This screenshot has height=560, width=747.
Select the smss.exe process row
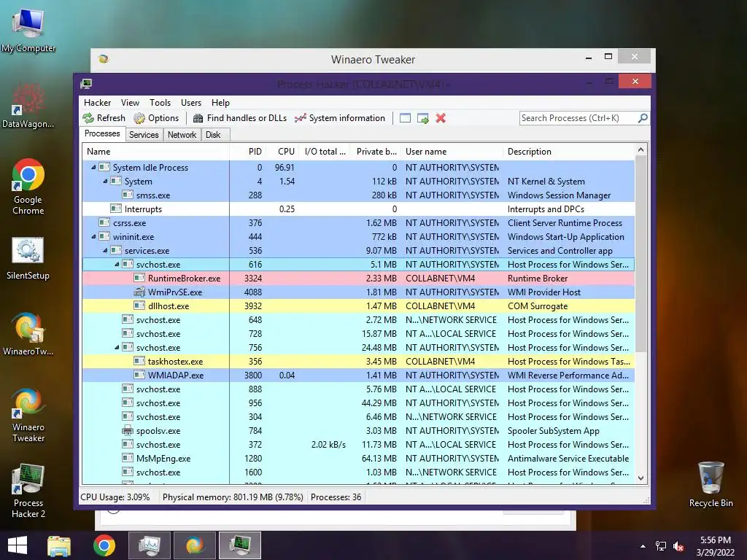point(358,195)
